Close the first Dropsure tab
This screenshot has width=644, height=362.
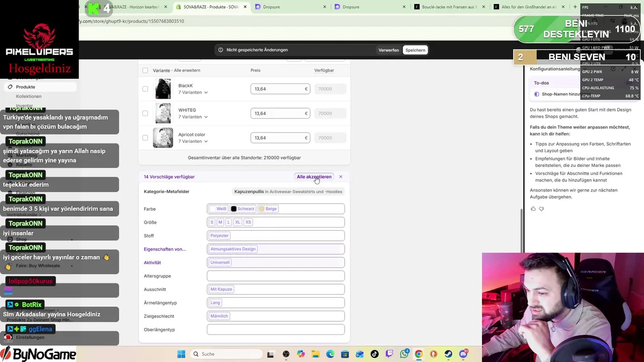coord(325,7)
